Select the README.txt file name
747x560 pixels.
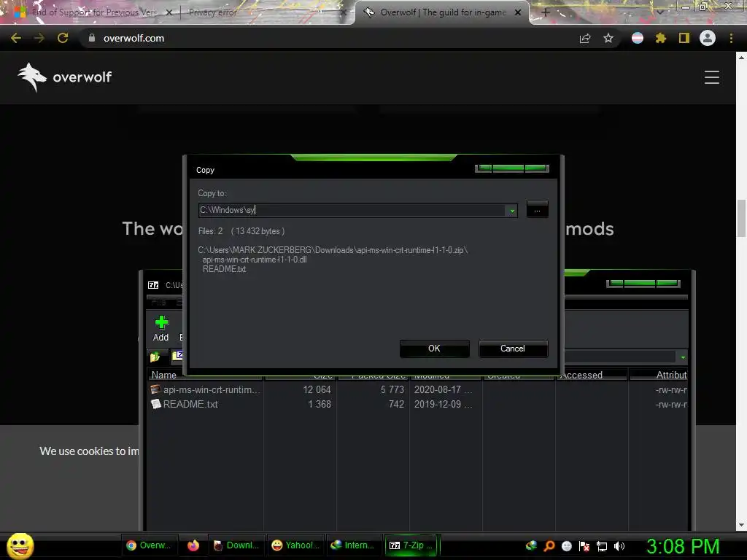click(x=190, y=404)
